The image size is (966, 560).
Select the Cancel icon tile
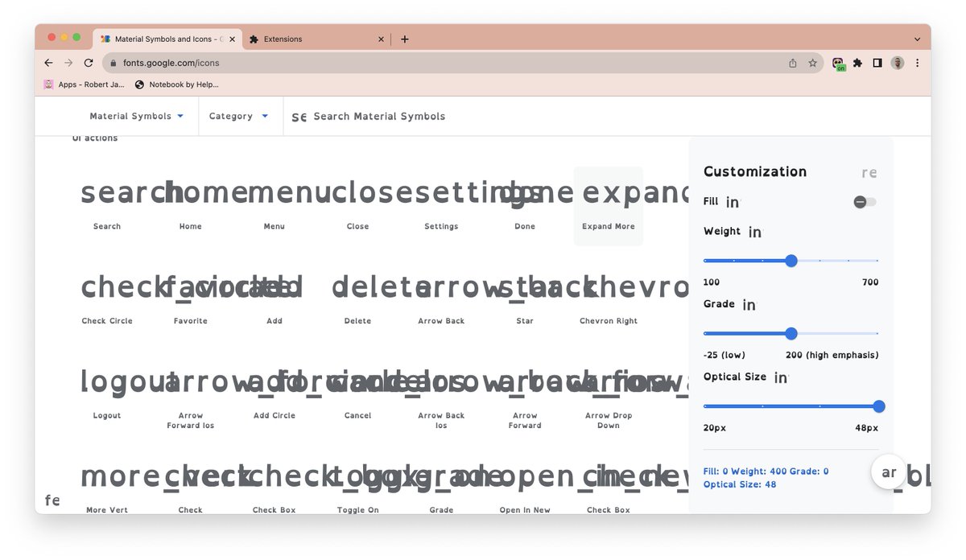(358, 396)
